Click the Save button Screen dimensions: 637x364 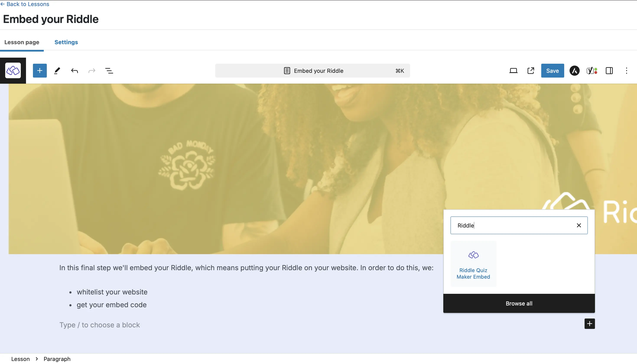coord(552,70)
